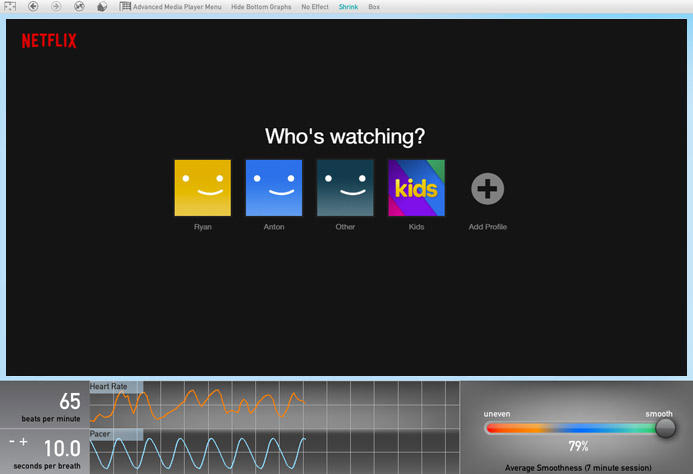Click the smoothness slider knob
Image resolution: width=693 pixels, height=474 pixels.
click(665, 428)
